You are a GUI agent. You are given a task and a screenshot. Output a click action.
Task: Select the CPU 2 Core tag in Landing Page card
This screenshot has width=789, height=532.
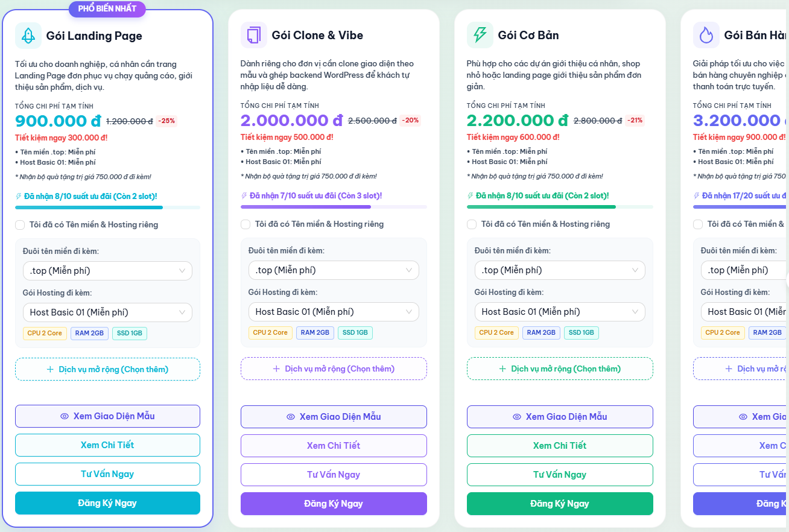[x=45, y=333]
